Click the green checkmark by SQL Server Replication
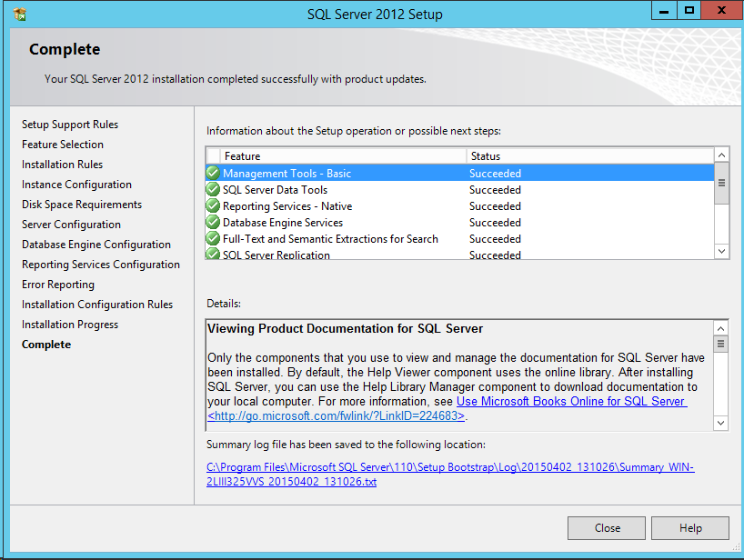This screenshot has height=560, width=744. point(213,255)
